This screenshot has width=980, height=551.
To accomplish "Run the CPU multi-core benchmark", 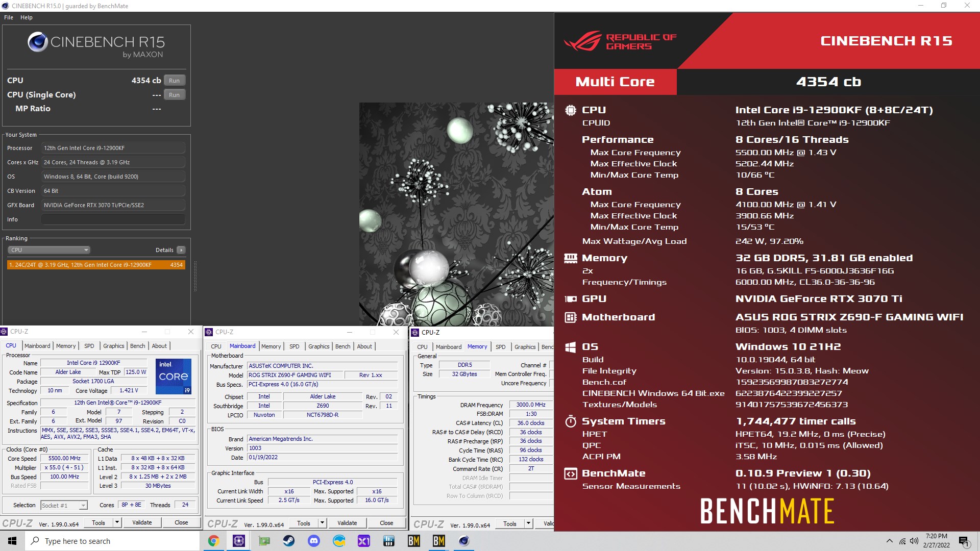I will [175, 81].
